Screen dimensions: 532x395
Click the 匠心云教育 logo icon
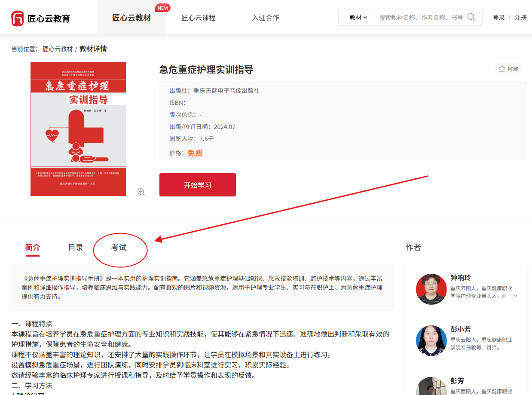click(17, 18)
